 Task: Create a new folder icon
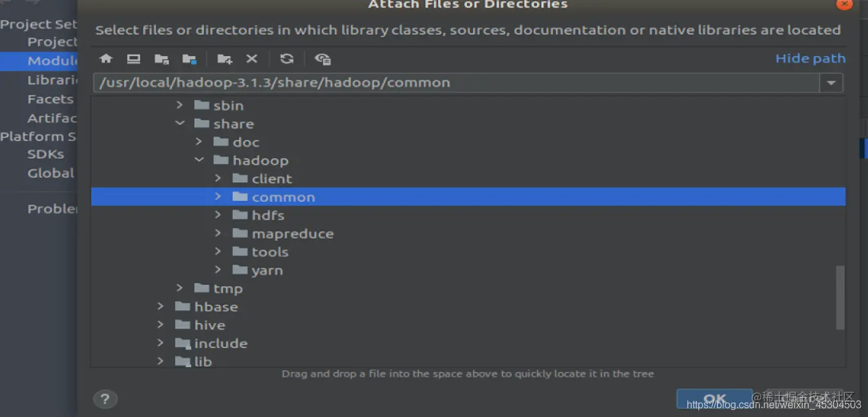[224, 59]
